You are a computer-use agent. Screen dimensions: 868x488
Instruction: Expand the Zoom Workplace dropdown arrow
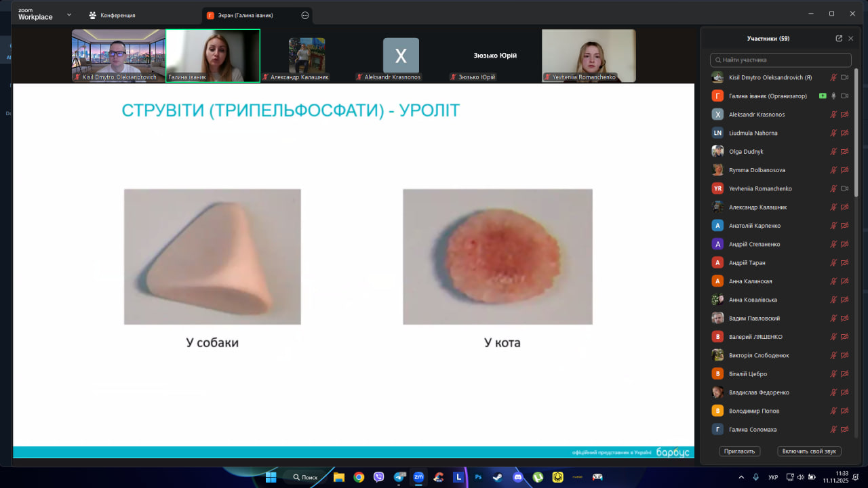coord(68,14)
